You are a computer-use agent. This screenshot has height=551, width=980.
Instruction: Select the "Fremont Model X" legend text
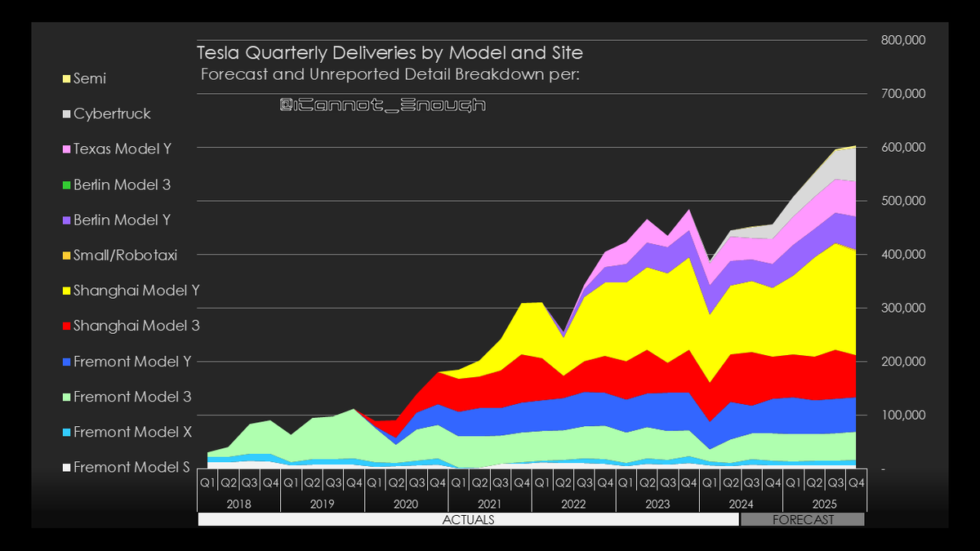(133, 432)
